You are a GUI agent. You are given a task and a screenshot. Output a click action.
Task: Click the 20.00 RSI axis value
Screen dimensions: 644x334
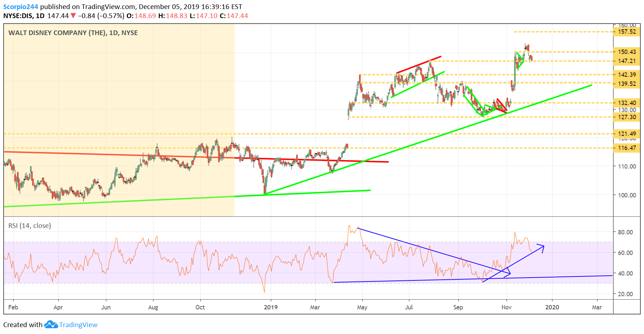[625, 294]
